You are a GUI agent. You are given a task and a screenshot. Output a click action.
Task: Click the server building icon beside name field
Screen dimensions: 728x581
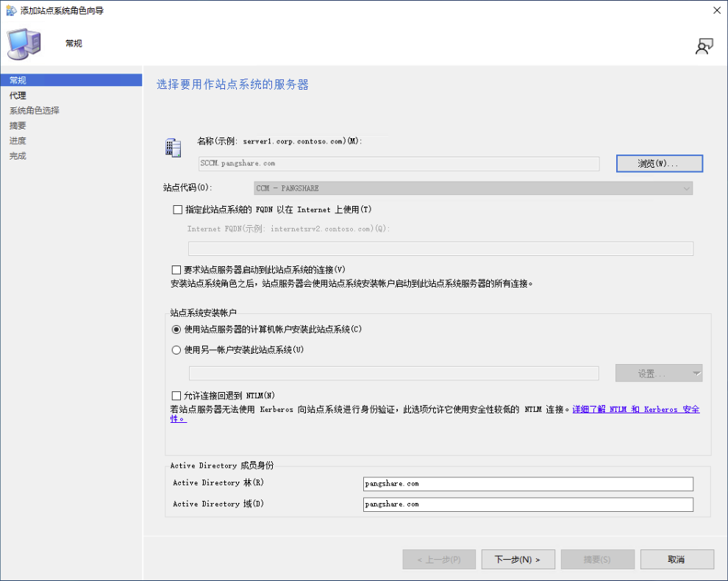(x=174, y=148)
